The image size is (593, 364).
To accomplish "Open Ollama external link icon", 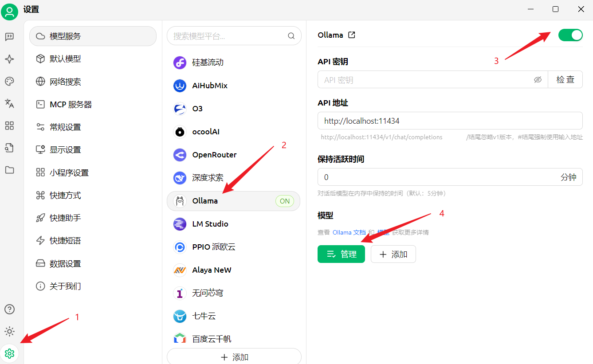I will (352, 35).
